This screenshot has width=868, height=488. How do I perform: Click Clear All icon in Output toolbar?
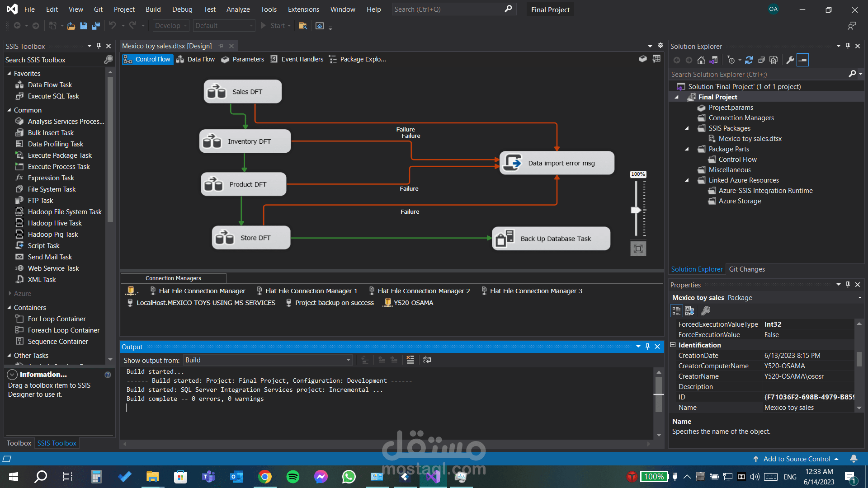point(410,360)
